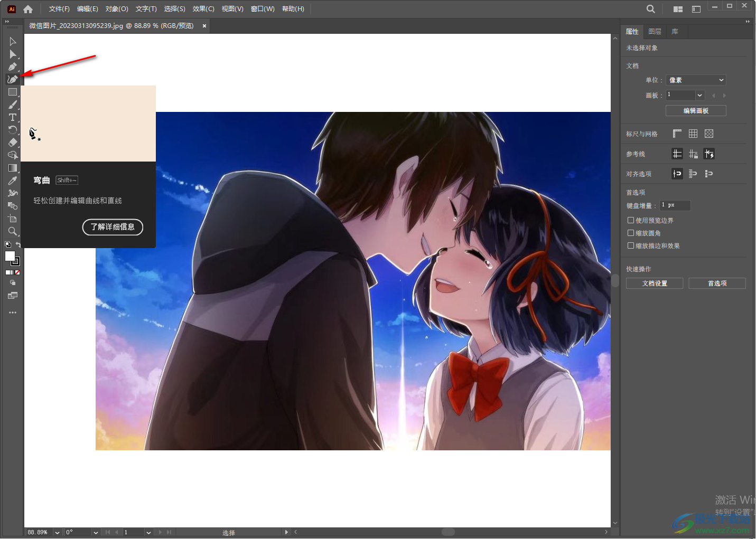This screenshot has width=756, height=539.
Task: Expand status bar 选择 arrow
Action: coord(286,532)
